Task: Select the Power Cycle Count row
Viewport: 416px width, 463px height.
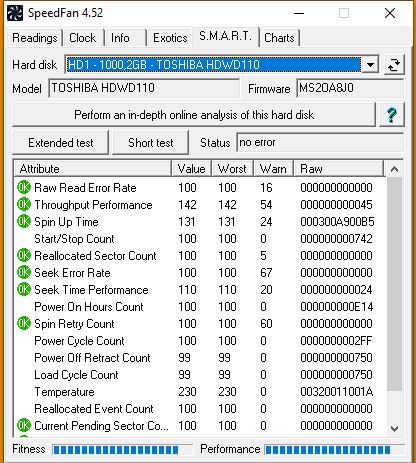Action: (x=200, y=341)
